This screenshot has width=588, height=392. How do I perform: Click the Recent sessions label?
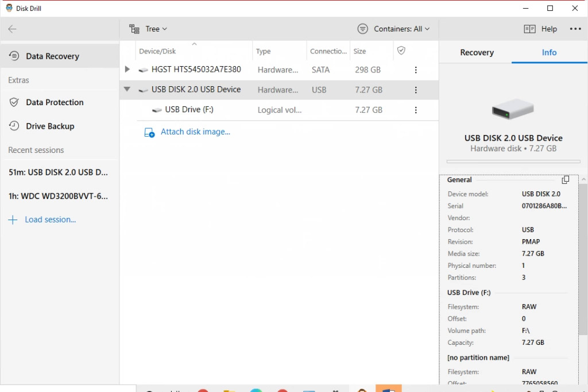pyautogui.click(x=36, y=150)
